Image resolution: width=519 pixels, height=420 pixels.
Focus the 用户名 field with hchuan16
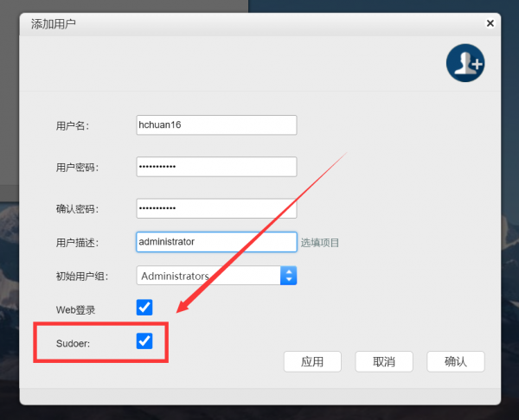(216, 125)
